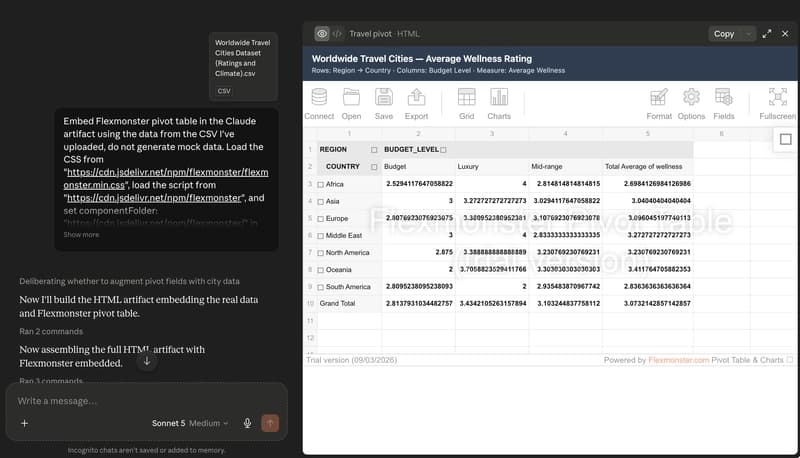This screenshot has height=458, width=800.
Task: Switch artifact to code view
Action: click(337, 34)
